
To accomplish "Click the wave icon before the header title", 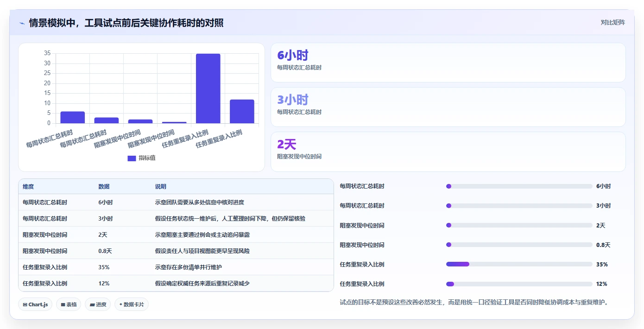I will point(22,23).
